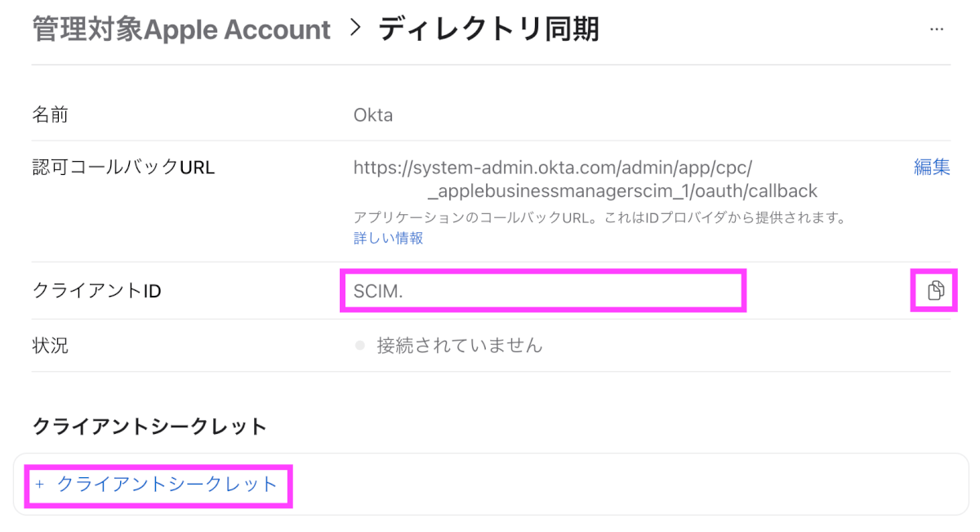
Task: Click the plus icon before クライアントシークレット
Action: pos(39,485)
